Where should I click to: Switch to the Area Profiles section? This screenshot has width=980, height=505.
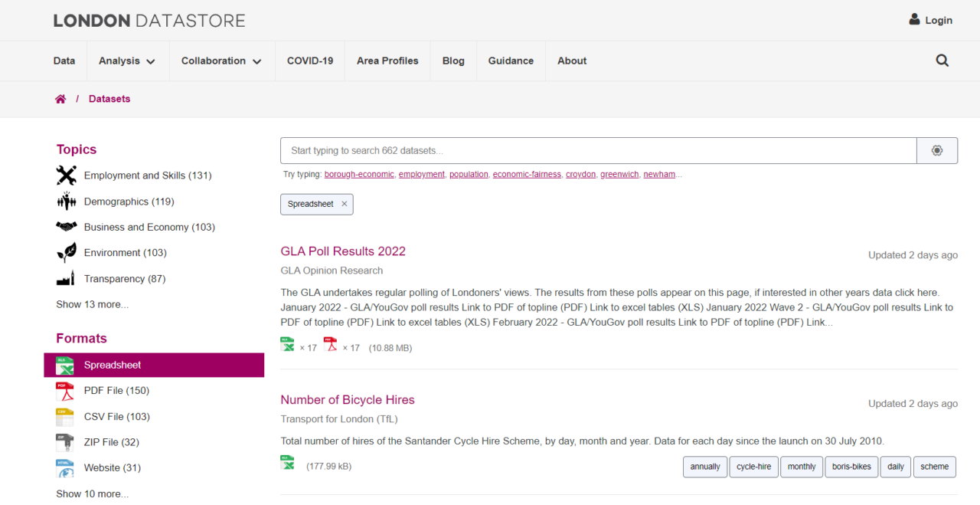tap(387, 61)
